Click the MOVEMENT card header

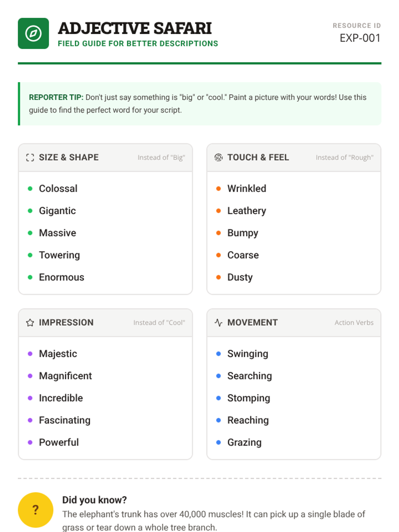[x=252, y=323]
